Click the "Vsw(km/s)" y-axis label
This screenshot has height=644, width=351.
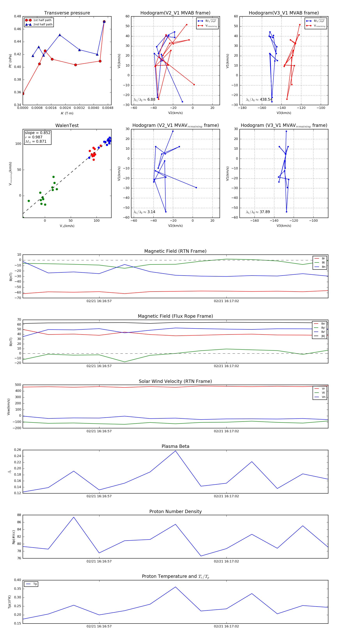[9, 407]
